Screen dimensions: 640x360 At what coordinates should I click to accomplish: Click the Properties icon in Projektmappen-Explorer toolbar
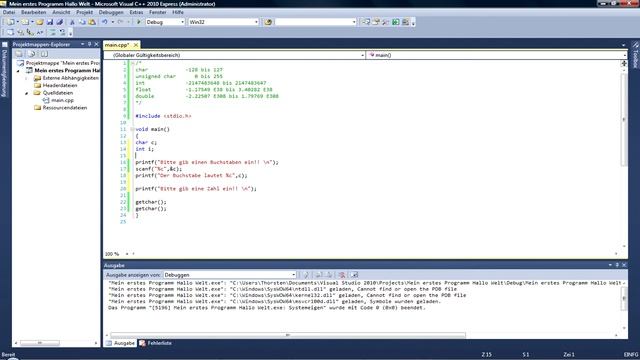pyautogui.click(x=19, y=54)
